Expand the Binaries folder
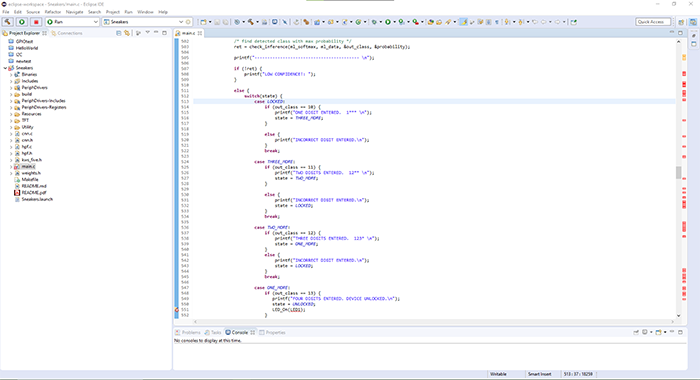Screen dimensions: 700x380 (x=11, y=75)
